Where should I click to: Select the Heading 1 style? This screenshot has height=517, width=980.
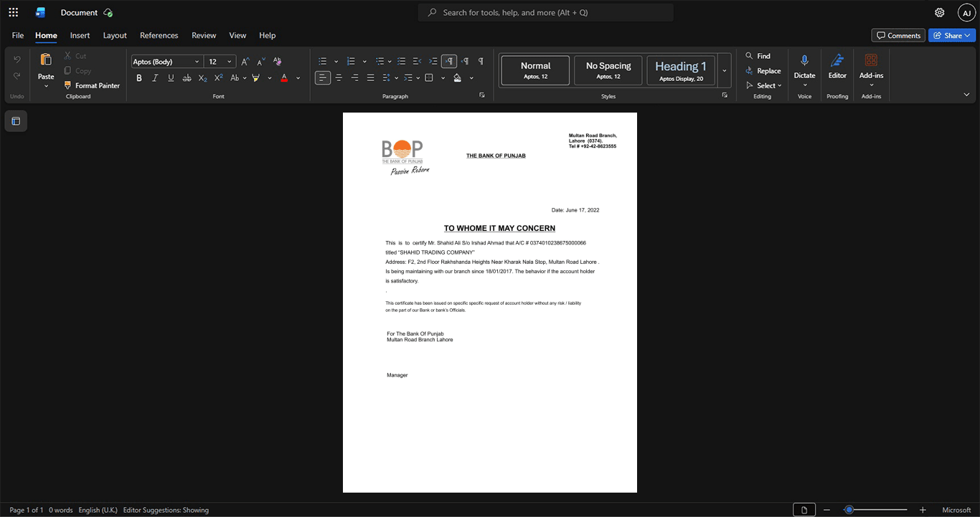(x=681, y=70)
